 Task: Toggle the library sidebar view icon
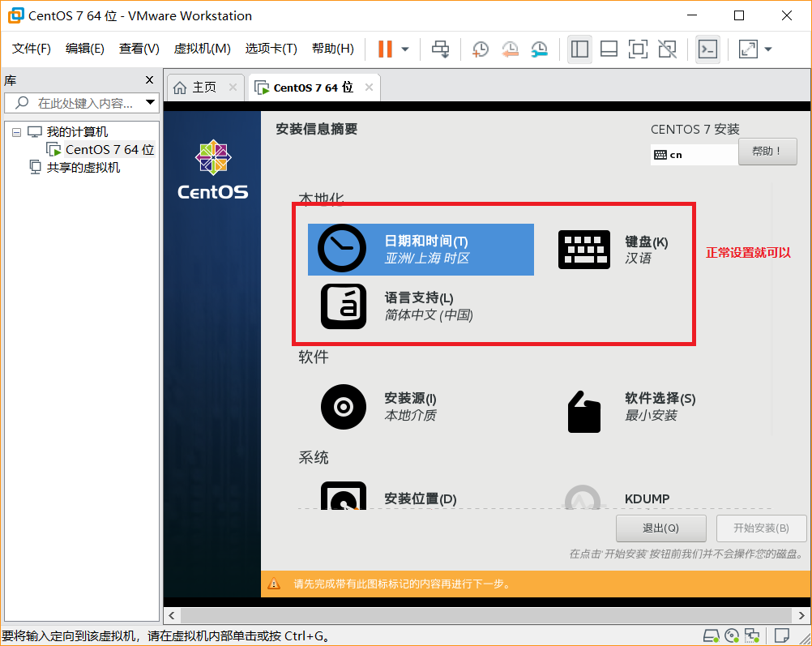[x=579, y=49]
